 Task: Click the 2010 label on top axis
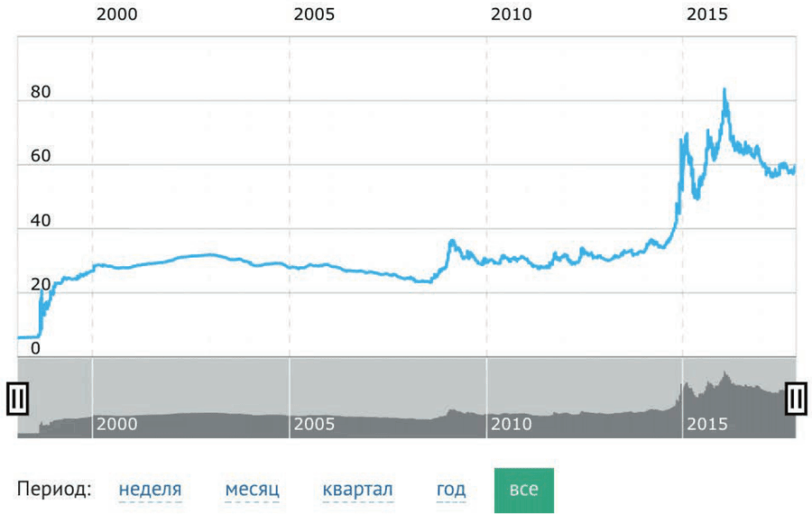pos(511,15)
